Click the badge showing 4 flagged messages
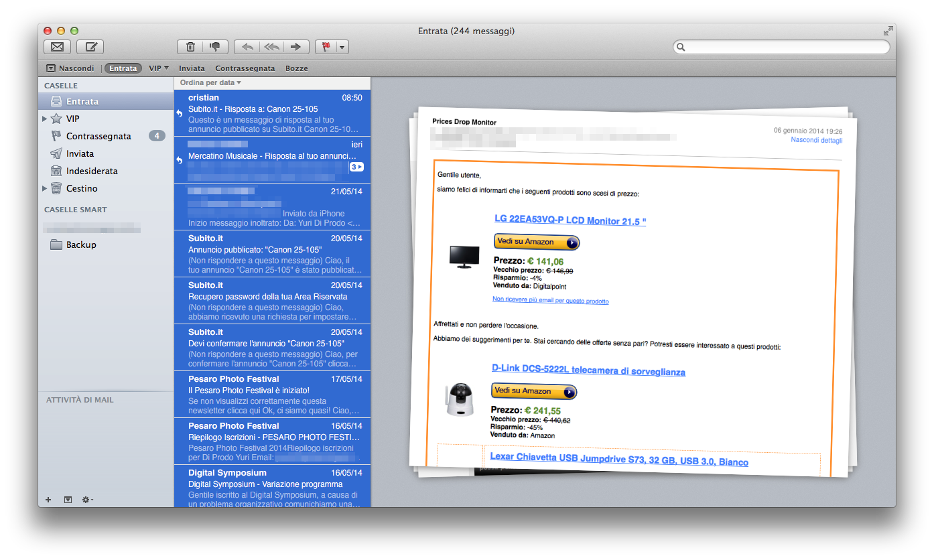The image size is (934, 560). 157,136
